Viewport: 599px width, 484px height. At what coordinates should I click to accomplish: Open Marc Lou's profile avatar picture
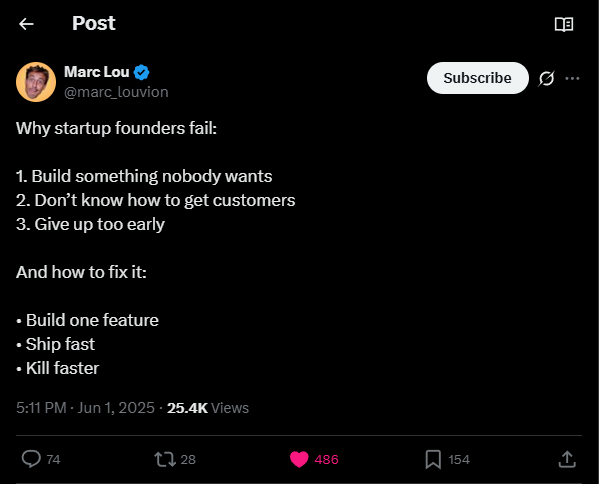36,82
